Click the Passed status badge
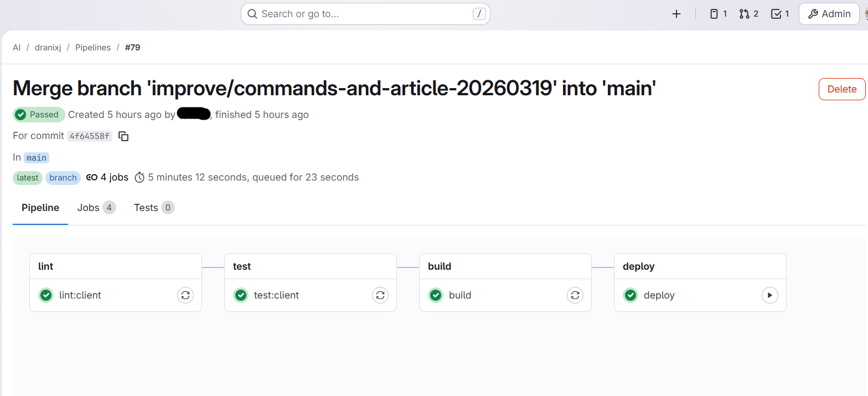The image size is (868, 396). pyautogui.click(x=39, y=115)
